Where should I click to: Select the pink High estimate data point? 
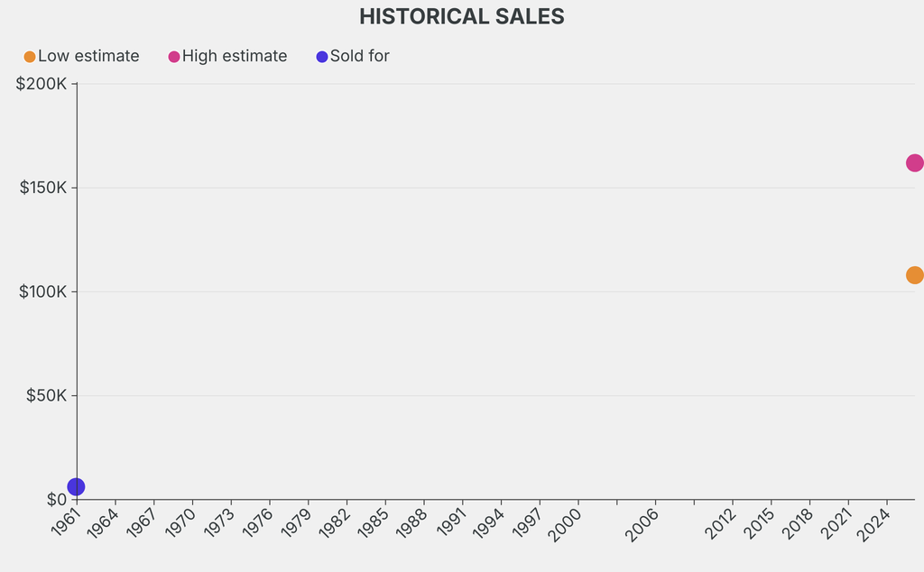pos(914,163)
